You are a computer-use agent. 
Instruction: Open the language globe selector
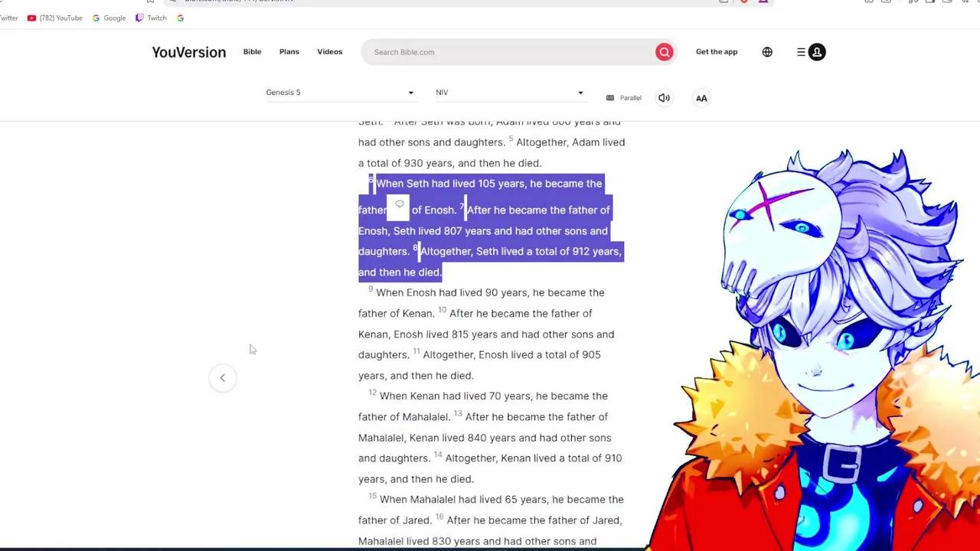tap(767, 52)
